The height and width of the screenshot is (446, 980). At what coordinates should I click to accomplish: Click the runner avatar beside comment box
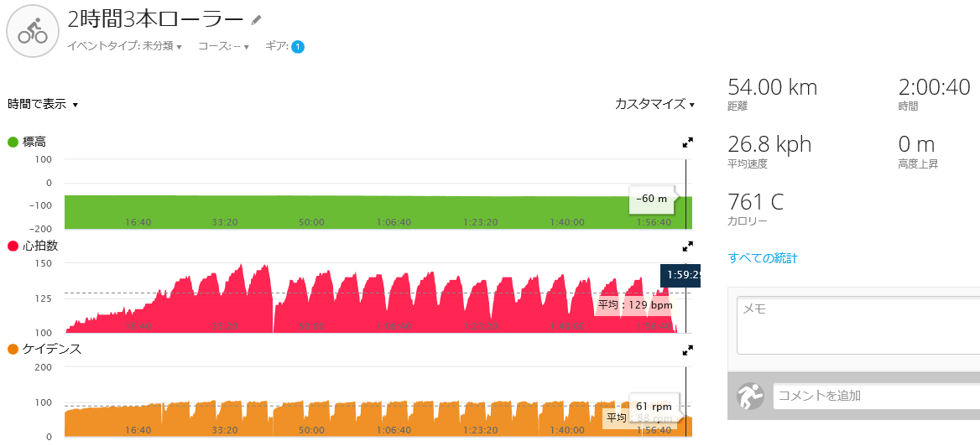point(751,396)
